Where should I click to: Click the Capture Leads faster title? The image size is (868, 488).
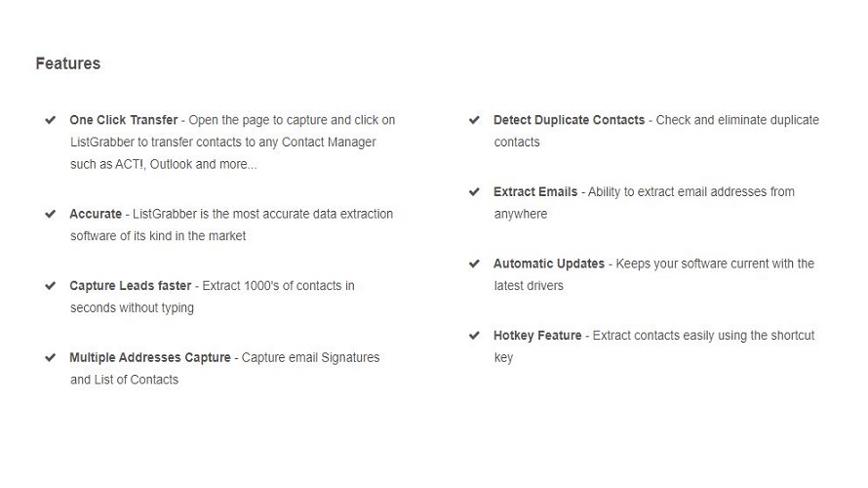pyautogui.click(x=130, y=286)
